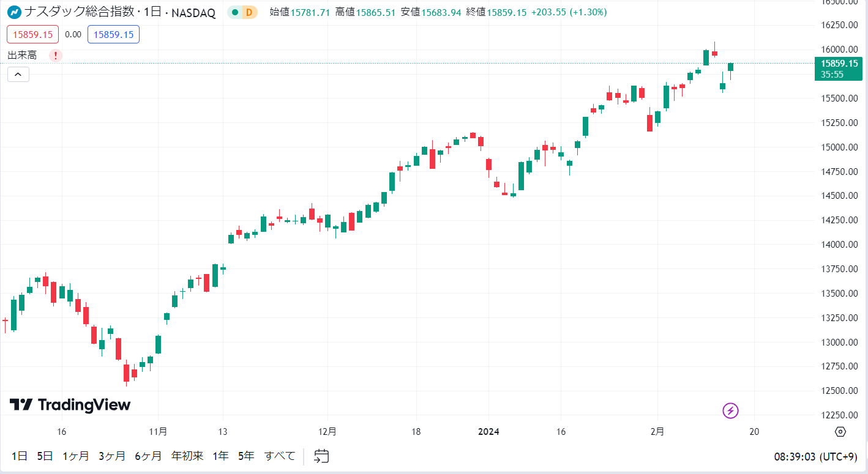Open the timezone clock 08:39:03 (UTC+9)
The width and height of the screenshot is (868, 474).
pos(815,456)
